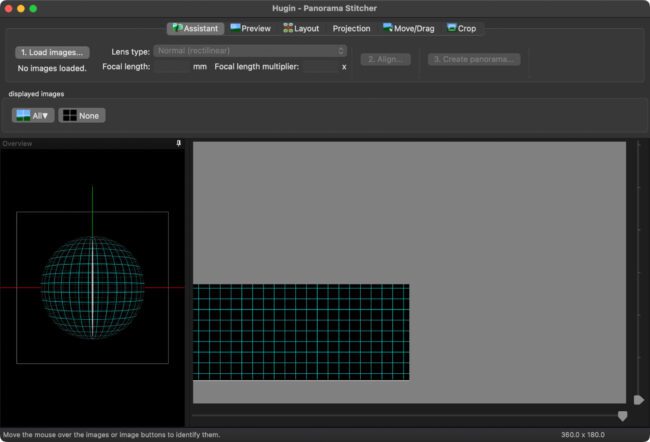Click the Align button
Viewport: 650px width, 442px height.
(x=385, y=59)
